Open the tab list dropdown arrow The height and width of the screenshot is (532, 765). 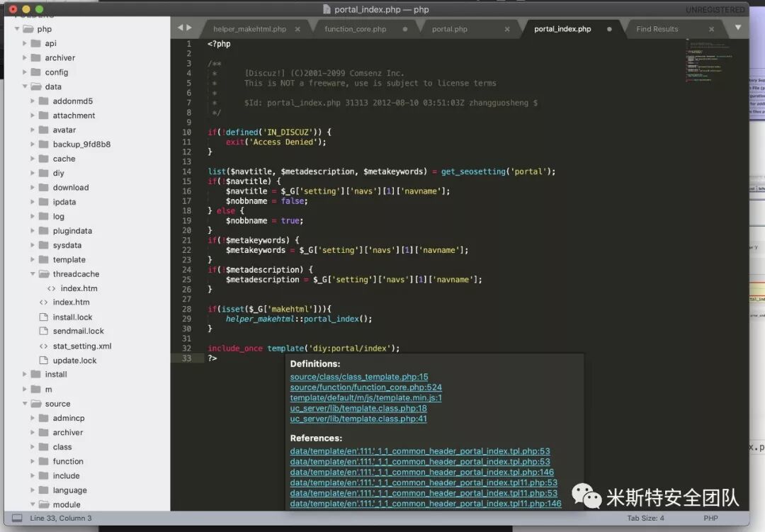click(x=737, y=28)
